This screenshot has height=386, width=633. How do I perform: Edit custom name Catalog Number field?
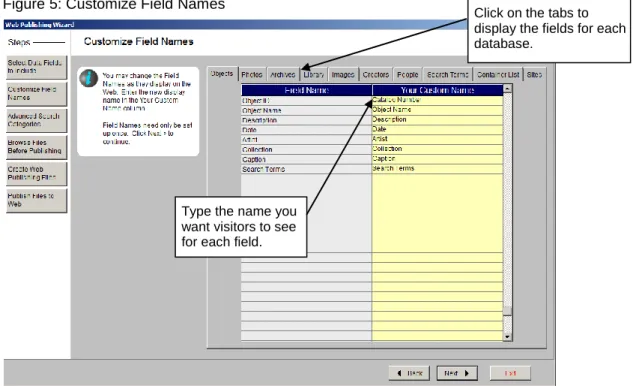[437, 100]
